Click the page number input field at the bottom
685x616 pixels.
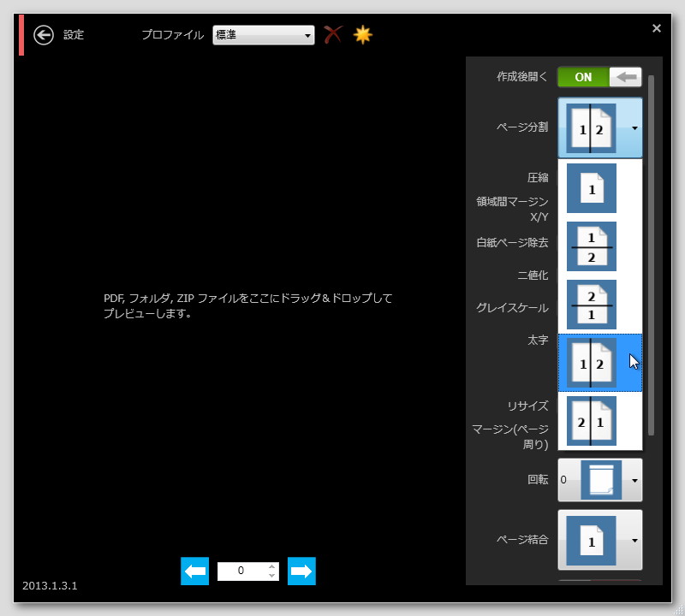pos(244,571)
